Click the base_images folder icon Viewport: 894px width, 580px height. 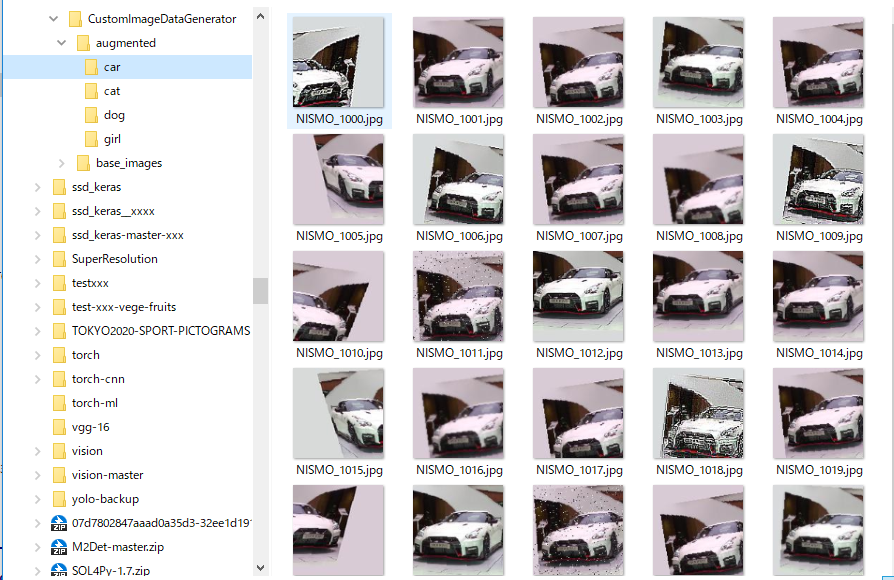[83, 163]
